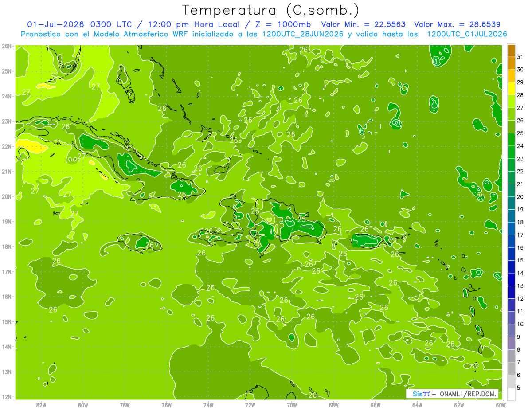Click legend value 10
The image size is (532, 411).
pos(520,324)
